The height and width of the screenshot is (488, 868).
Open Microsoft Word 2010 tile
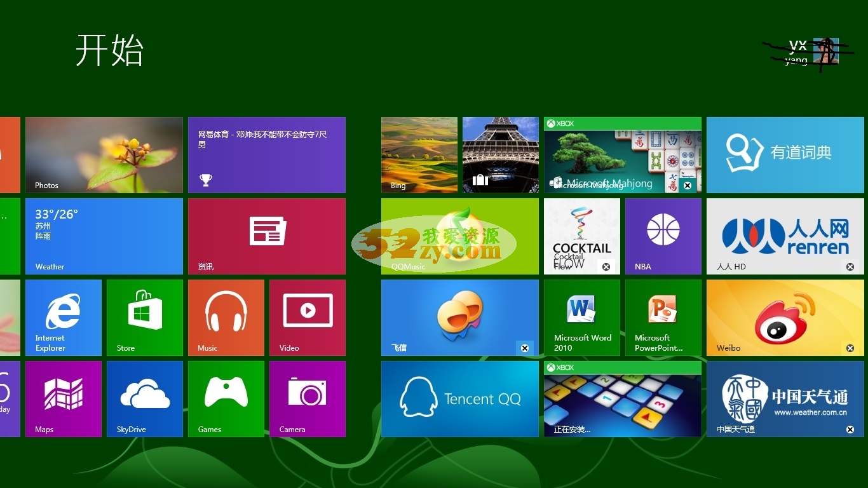tap(582, 318)
